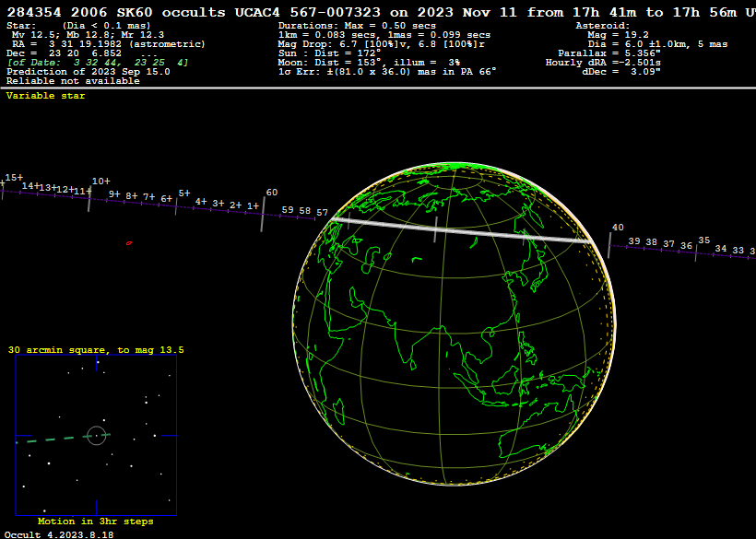Click the 'Occult 4.2023.8.18' version text
Image resolution: width=756 pixels, height=539 pixels.
(x=59, y=534)
